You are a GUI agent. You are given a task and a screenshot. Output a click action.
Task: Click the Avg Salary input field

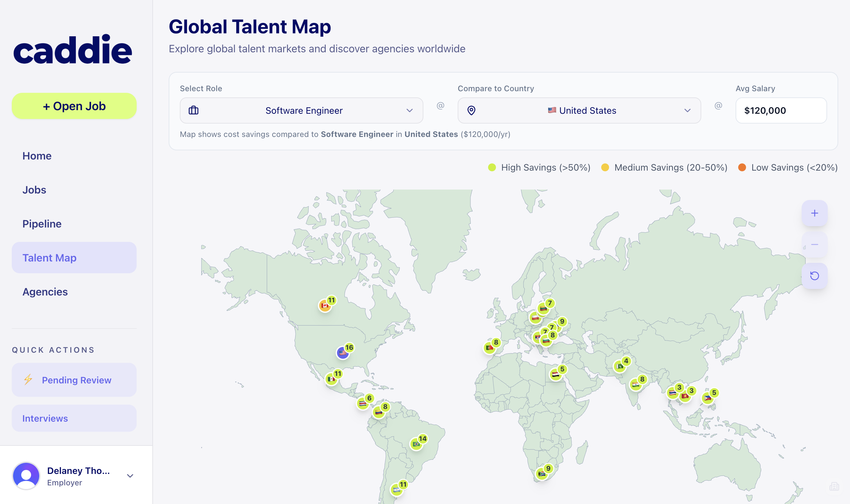(781, 111)
